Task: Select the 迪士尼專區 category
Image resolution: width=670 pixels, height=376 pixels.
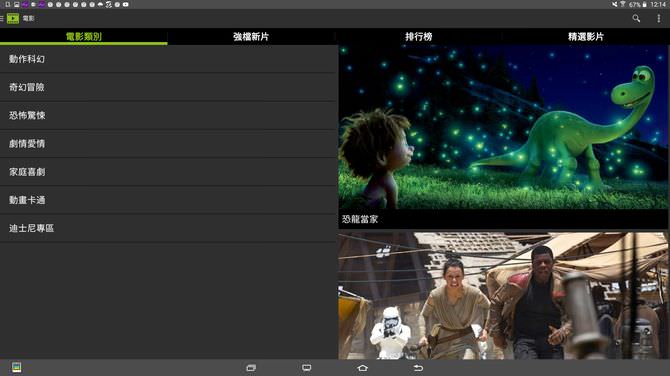Action: [x=169, y=228]
